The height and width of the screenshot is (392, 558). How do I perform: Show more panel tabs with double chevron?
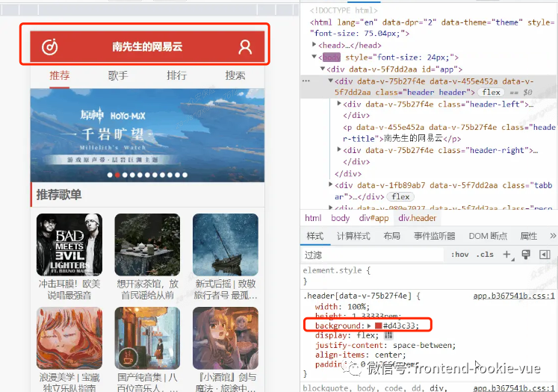[553, 236]
